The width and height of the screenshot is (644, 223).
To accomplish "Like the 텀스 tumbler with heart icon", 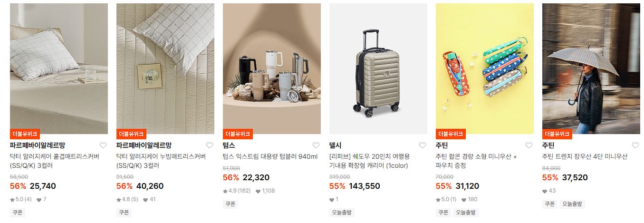I will click(x=316, y=145).
